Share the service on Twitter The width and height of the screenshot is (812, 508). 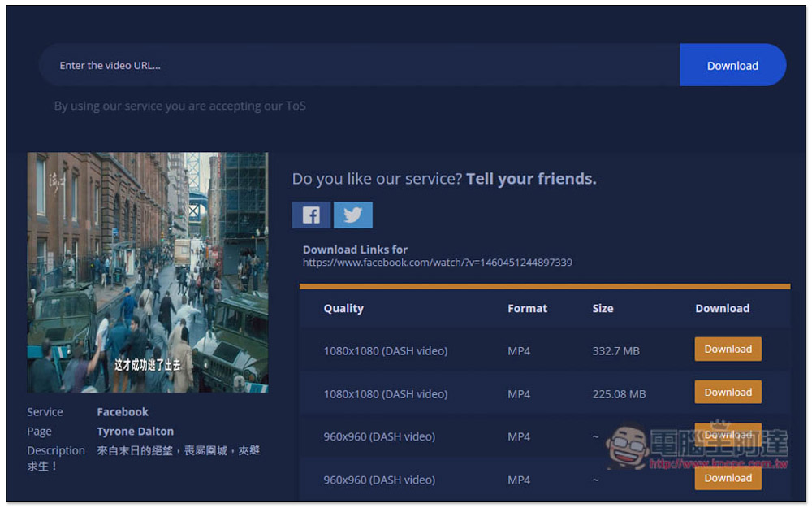(x=352, y=215)
